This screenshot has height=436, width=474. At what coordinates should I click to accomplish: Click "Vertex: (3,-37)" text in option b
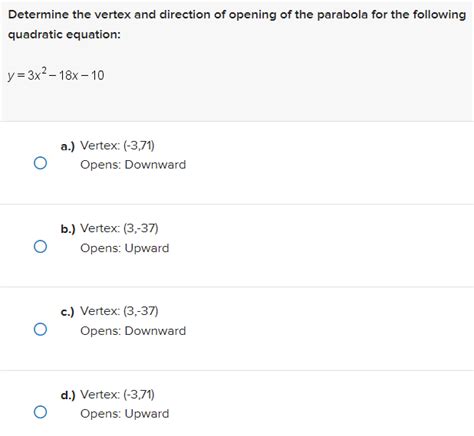coord(119,228)
